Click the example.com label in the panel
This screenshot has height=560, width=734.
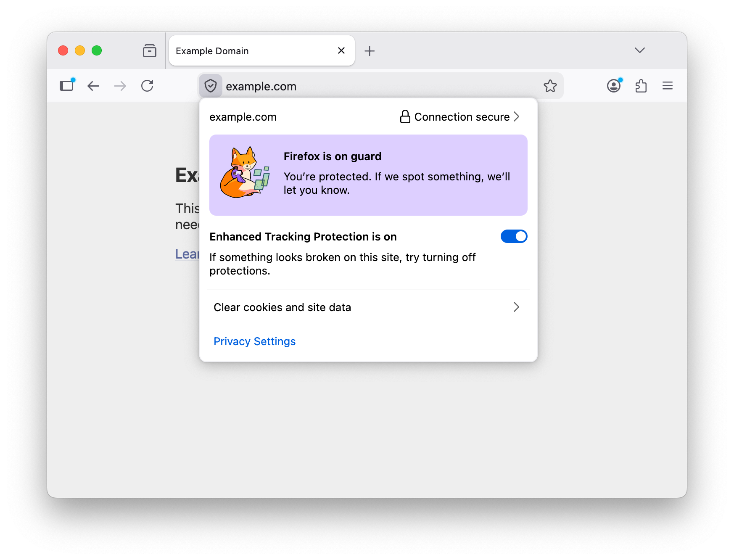pos(243,117)
